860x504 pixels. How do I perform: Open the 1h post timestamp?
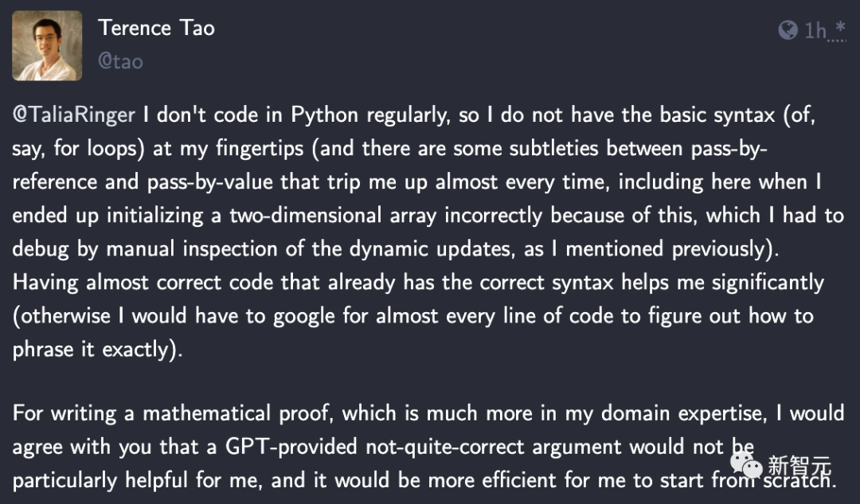click(815, 31)
